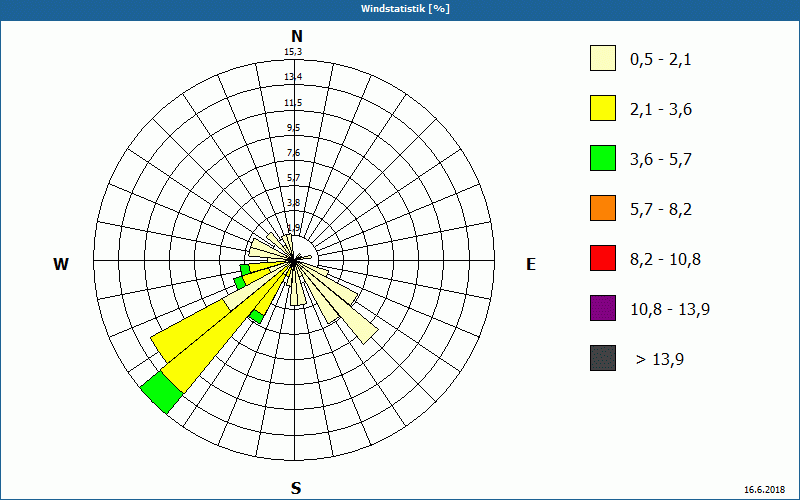Click the large green segment at the southwest rim
This screenshot has width=800, height=500.
162,392
